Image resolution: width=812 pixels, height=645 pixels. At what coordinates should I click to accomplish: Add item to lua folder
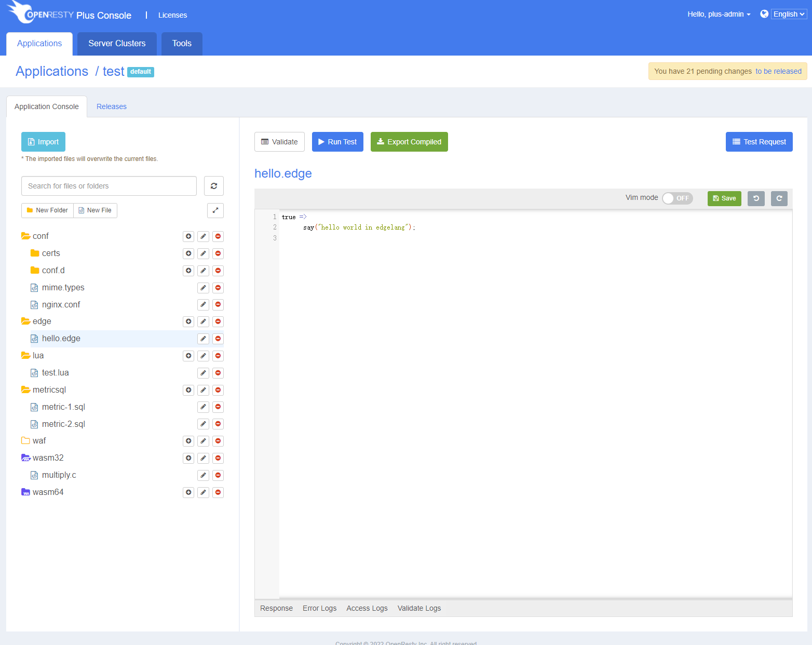tap(188, 356)
